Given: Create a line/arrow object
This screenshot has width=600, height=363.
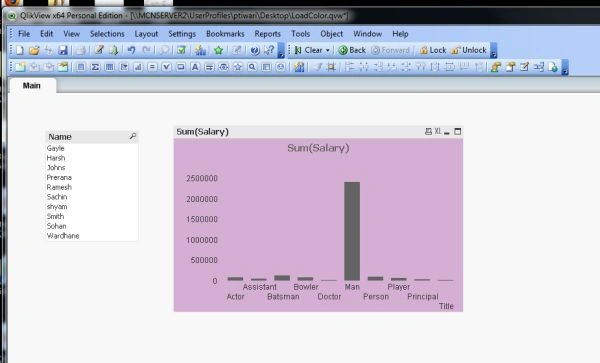Looking at the screenshot, I should click(x=209, y=67).
